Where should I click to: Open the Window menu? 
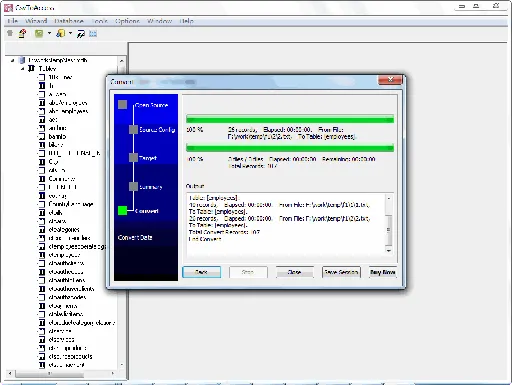pyautogui.click(x=159, y=21)
